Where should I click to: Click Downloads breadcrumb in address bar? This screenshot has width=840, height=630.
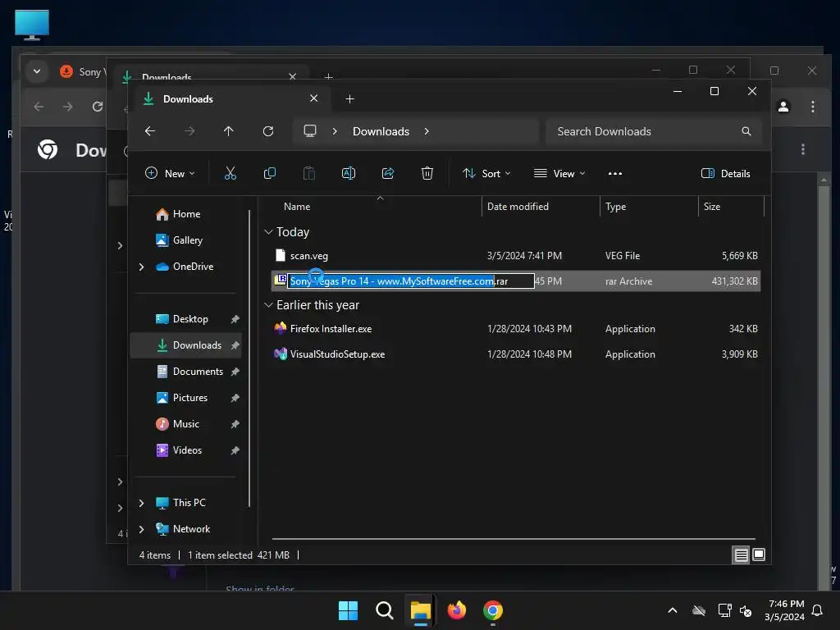(x=381, y=131)
